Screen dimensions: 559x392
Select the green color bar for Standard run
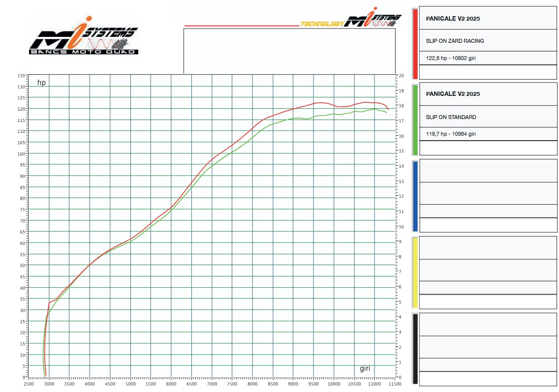click(x=415, y=120)
